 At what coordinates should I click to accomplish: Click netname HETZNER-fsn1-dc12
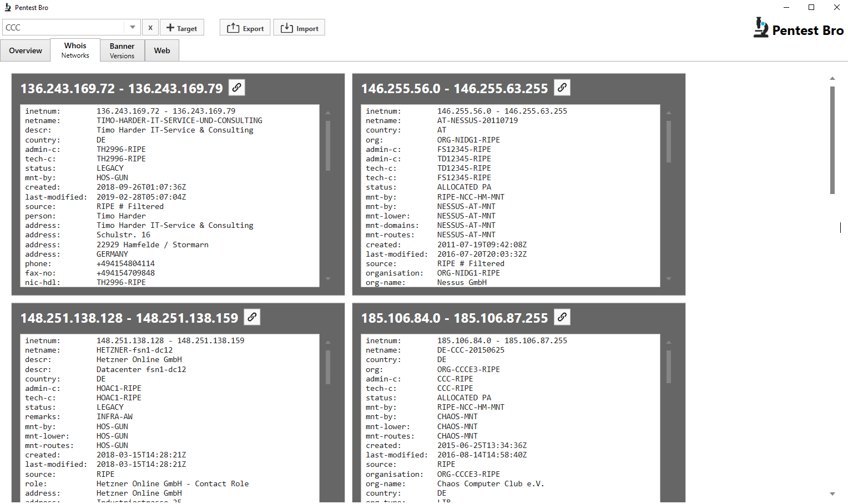pos(134,350)
